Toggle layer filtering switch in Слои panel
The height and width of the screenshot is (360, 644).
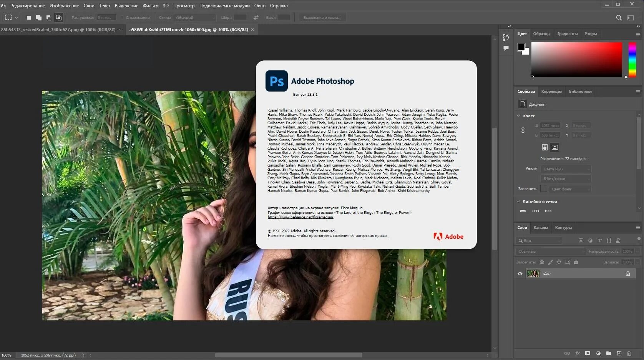(639, 238)
